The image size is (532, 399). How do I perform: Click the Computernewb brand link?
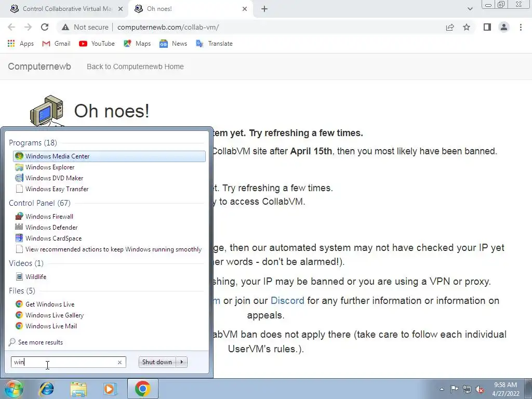coord(39,66)
